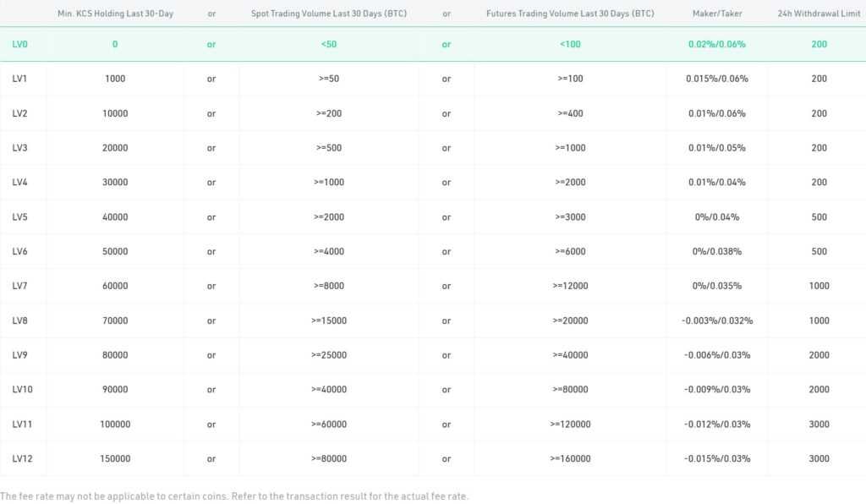Click the Min. KCS Holding Last 30-Day header
The height and width of the screenshot is (504, 866).
tap(116, 14)
